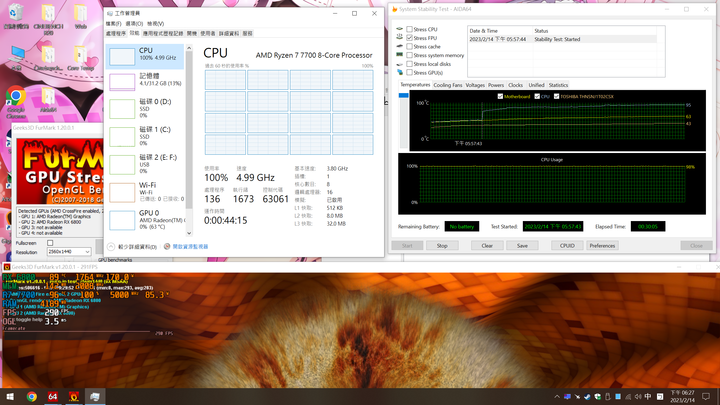Enable the Stress GPU(s) checkbox
The height and width of the screenshot is (405, 720).
click(410, 73)
